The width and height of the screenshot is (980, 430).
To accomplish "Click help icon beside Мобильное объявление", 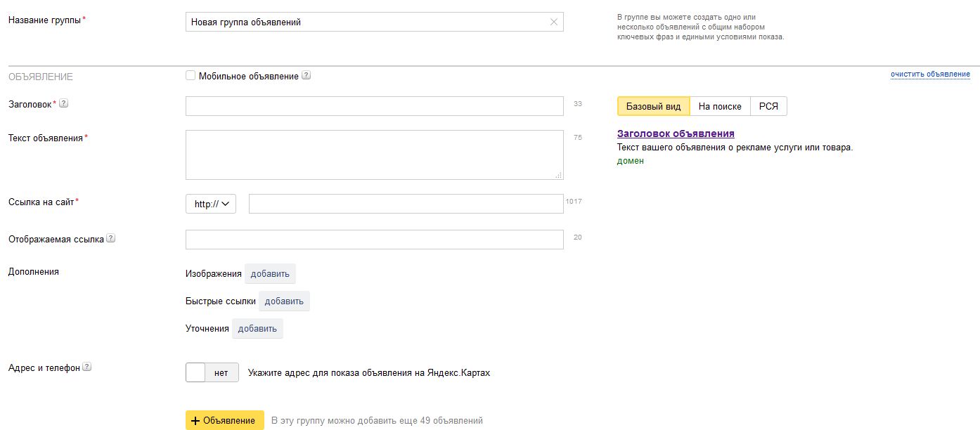I will [306, 76].
